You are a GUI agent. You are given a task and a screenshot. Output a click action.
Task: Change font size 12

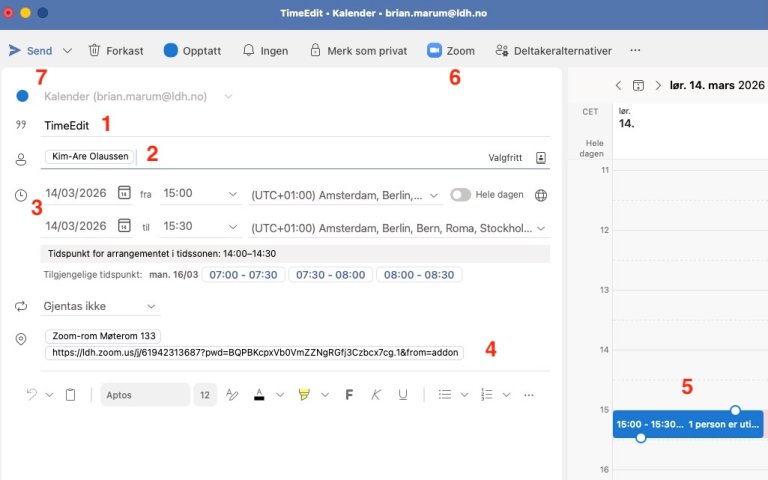coord(205,395)
